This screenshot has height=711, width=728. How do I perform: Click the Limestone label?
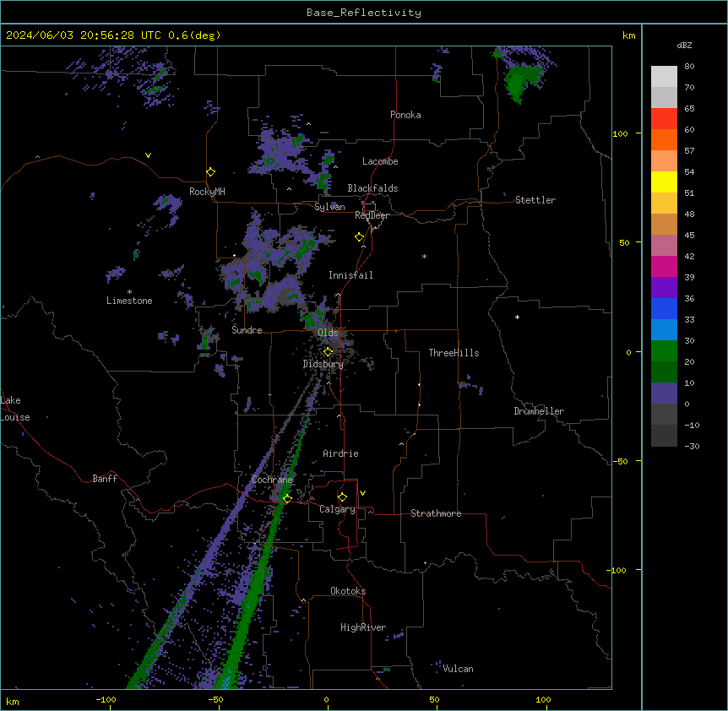point(129,301)
